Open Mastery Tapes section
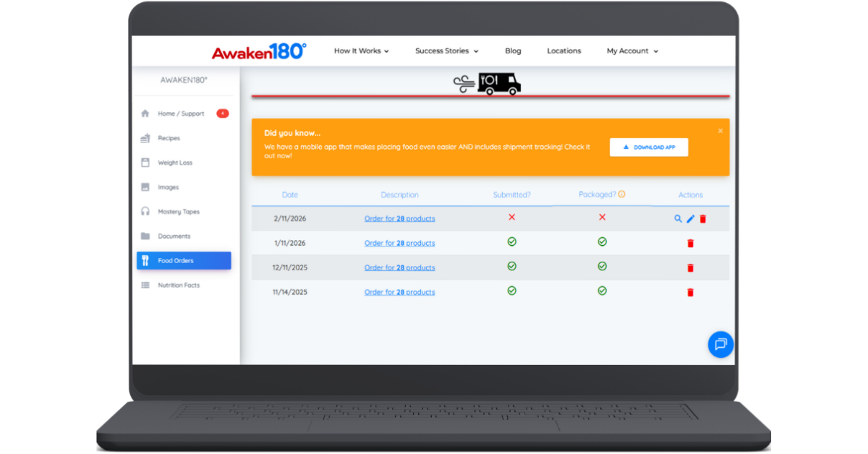 179,212
